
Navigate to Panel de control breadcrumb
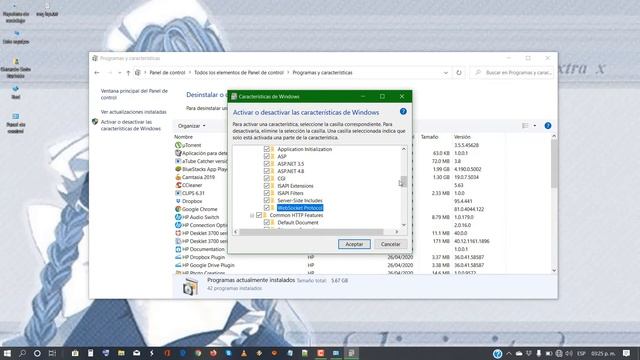tap(167, 73)
